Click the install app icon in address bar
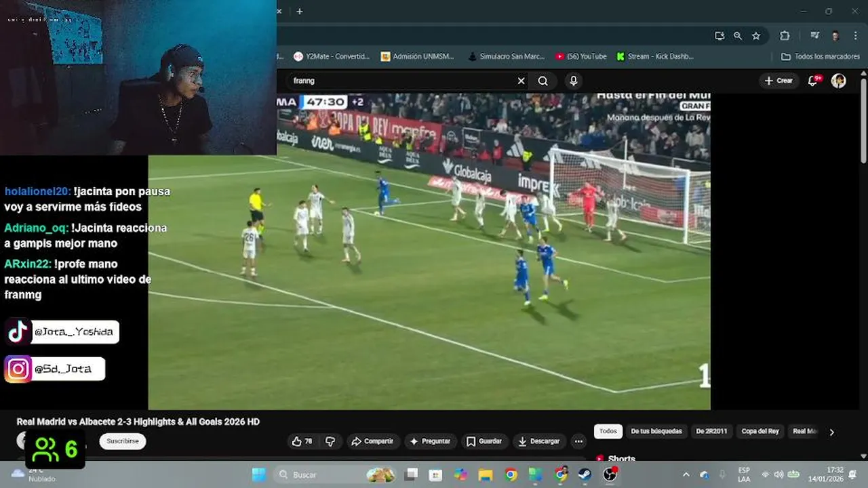868x488 pixels. (719, 36)
